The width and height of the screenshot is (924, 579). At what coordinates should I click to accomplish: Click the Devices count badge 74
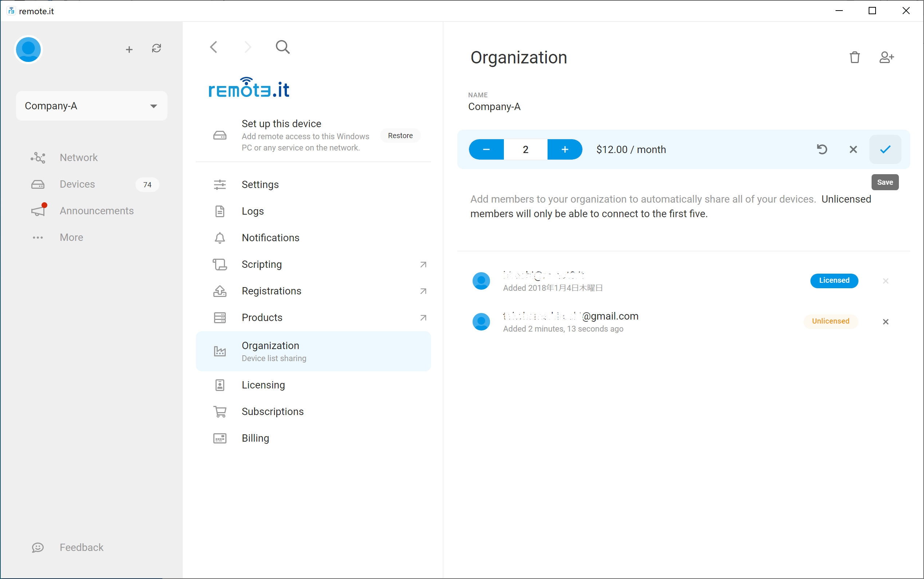coord(147,185)
